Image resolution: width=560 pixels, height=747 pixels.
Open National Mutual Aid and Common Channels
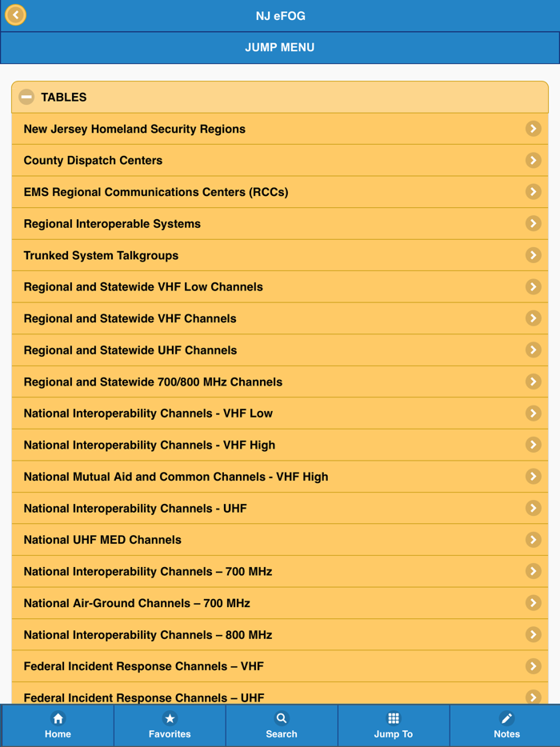[x=280, y=477]
